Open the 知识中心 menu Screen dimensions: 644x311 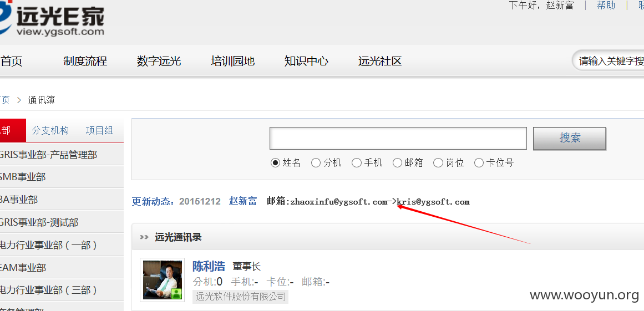point(306,62)
